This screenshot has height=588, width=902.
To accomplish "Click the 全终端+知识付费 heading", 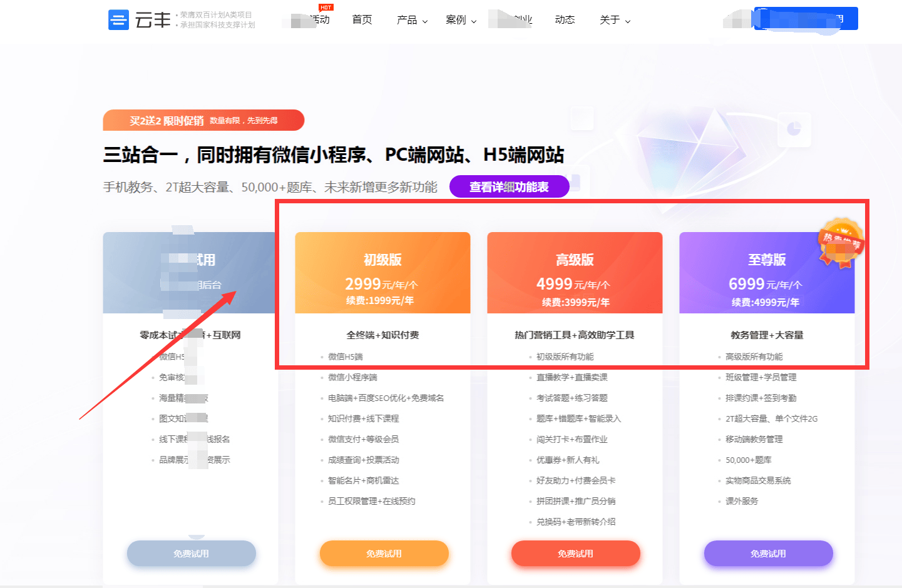I will click(x=382, y=335).
